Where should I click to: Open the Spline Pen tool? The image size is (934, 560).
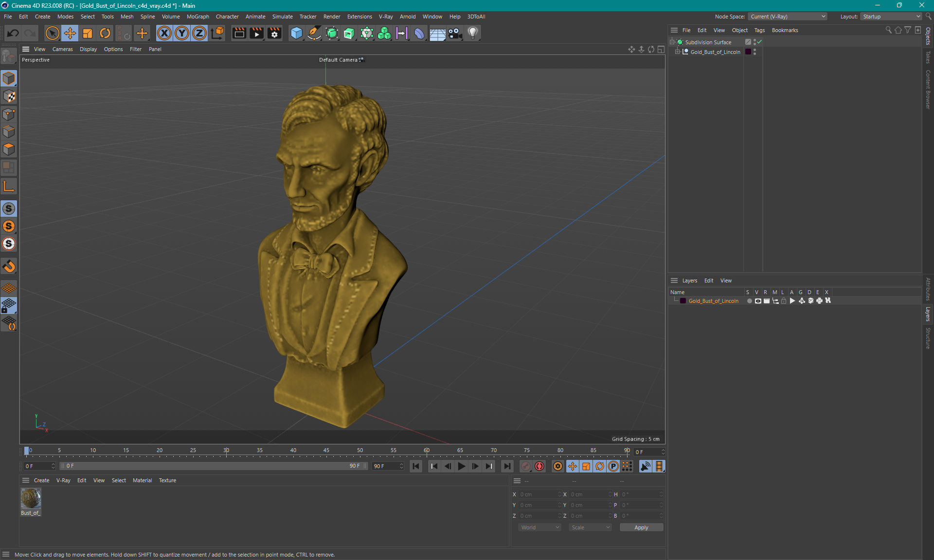click(314, 33)
